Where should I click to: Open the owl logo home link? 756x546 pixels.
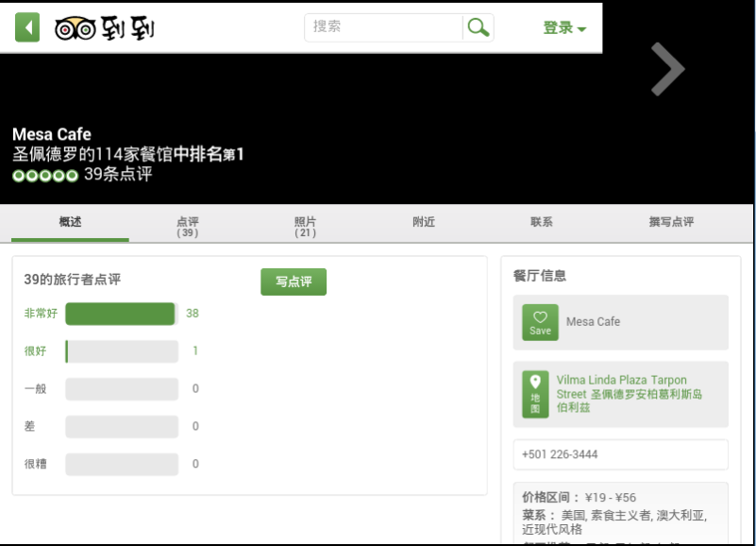(104, 28)
